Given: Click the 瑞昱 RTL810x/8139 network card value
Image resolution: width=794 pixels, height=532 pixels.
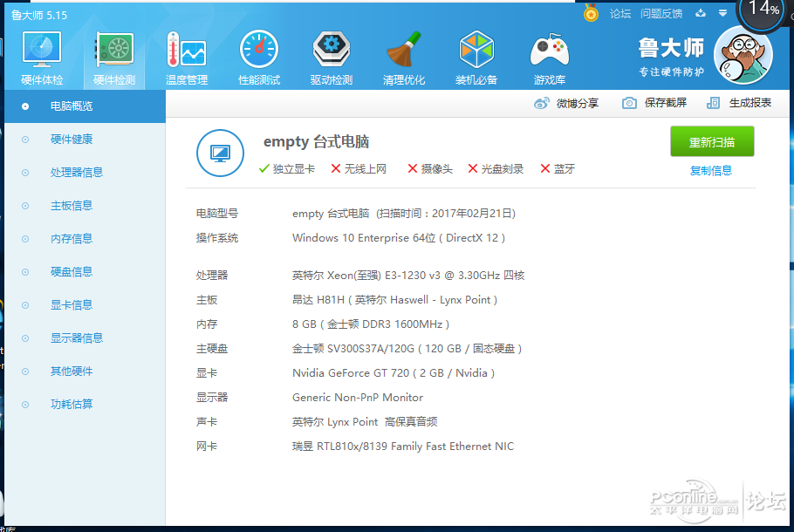Looking at the screenshot, I should pyautogui.click(x=403, y=447).
